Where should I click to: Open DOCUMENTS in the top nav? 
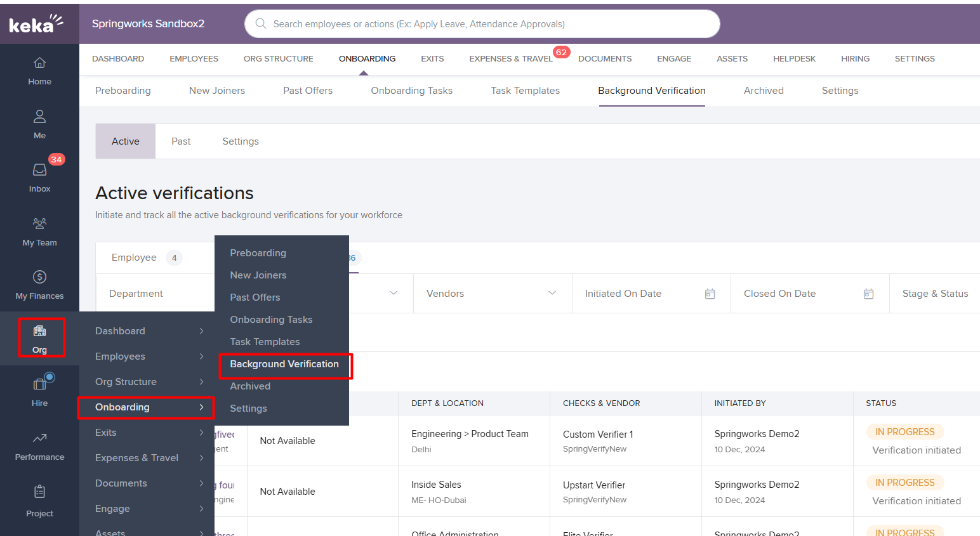(x=605, y=58)
